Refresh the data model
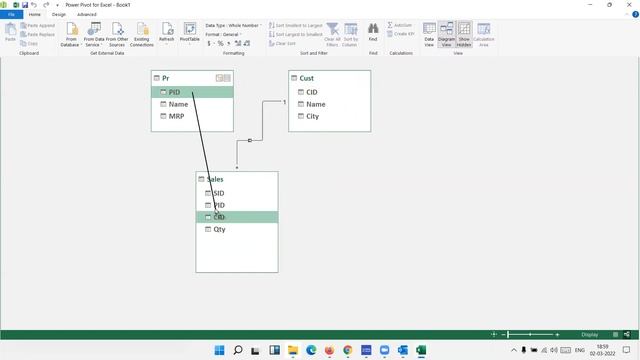640x360 pixels. [167, 33]
